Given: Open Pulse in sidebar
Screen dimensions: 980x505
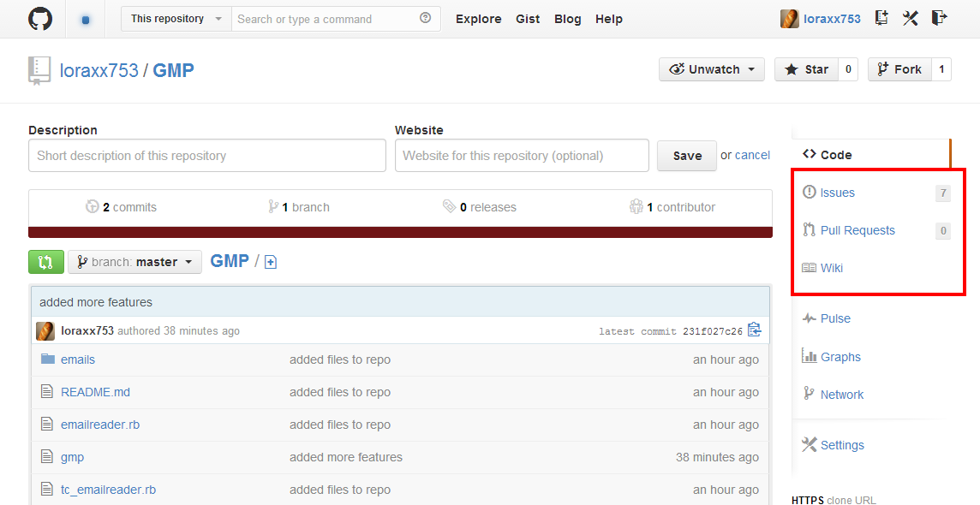Looking at the screenshot, I should click(x=835, y=318).
